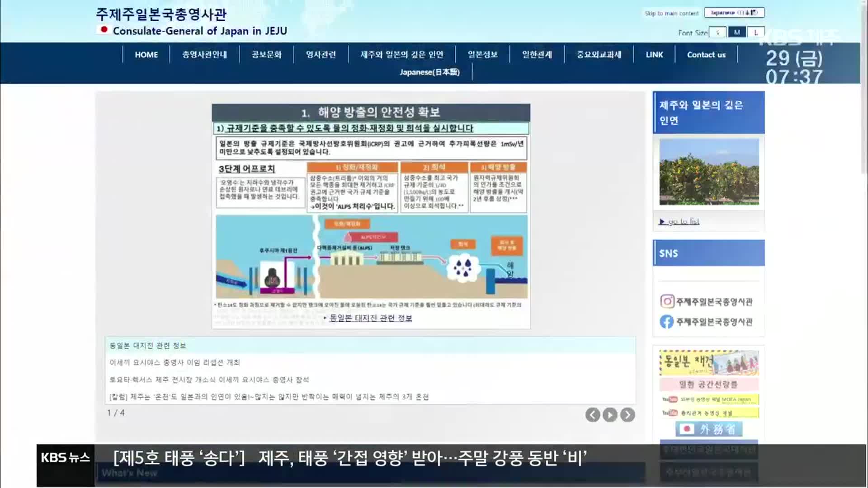
Task: Open the Contact us menu
Action: (x=706, y=55)
